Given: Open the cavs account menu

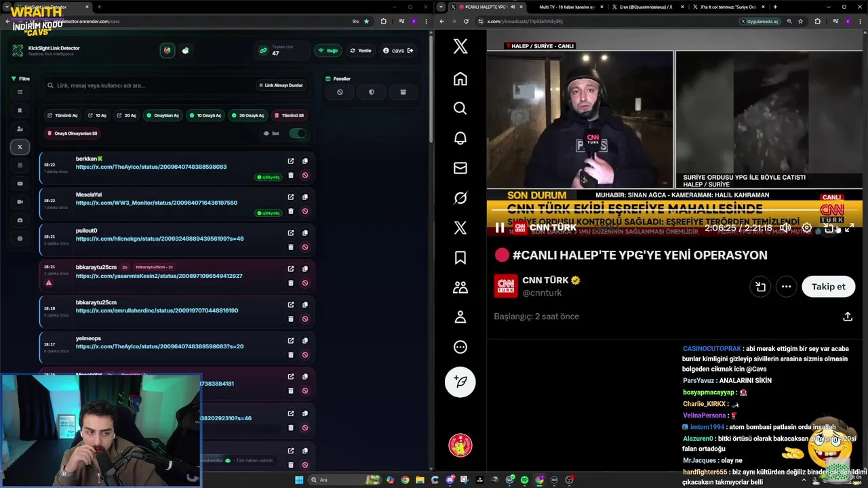Looking at the screenshot, I should pyautogui.click(x=398, y=50).
